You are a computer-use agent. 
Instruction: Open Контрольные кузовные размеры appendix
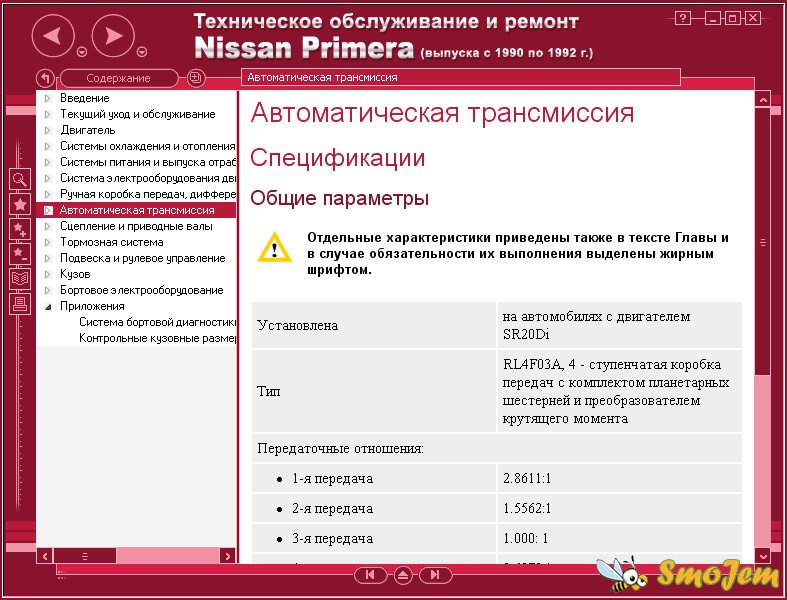(x=157, y=338)
